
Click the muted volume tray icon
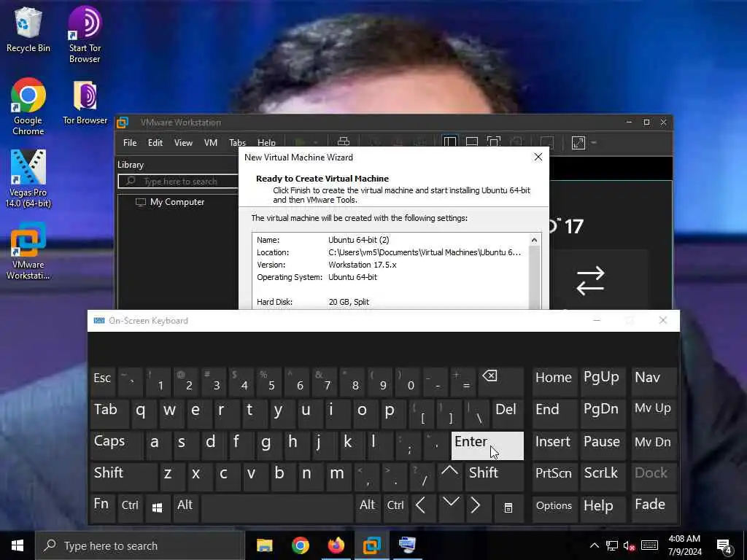click(x=629, y=545)
